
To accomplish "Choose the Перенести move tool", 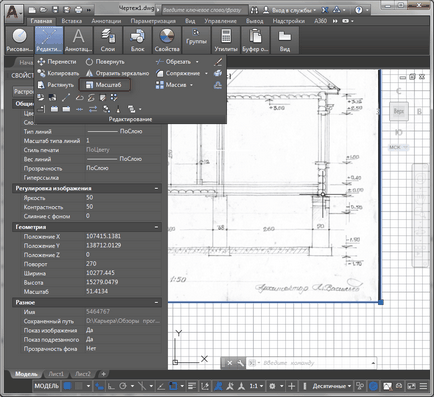I will coord(57,62).
